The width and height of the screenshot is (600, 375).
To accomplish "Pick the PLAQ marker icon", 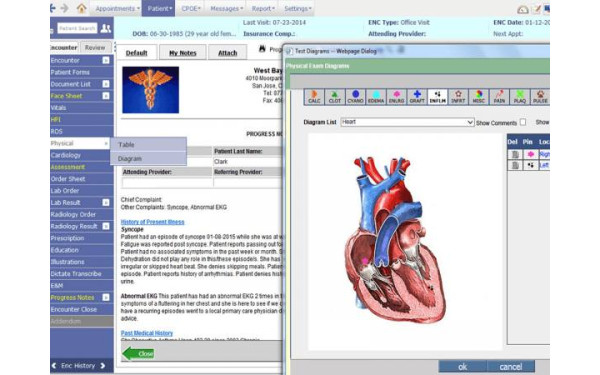I will [x=520, y=97].
